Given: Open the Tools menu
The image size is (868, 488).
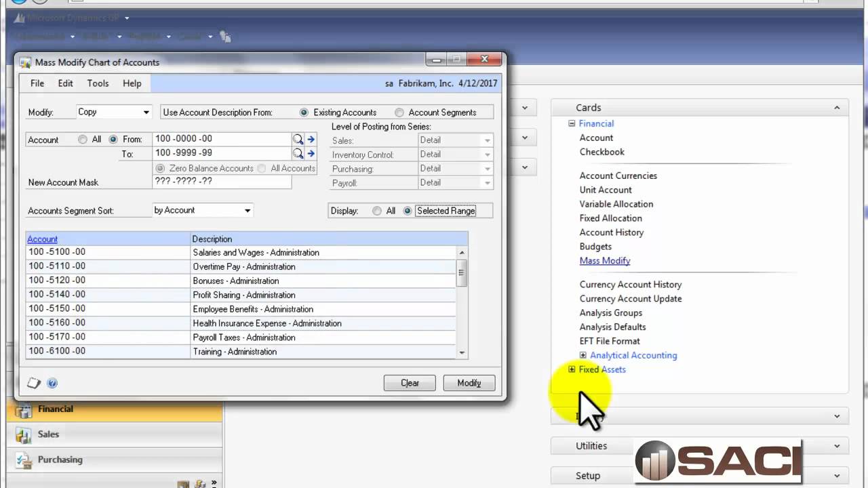Looking at the screenshot, I should point(98,83).
